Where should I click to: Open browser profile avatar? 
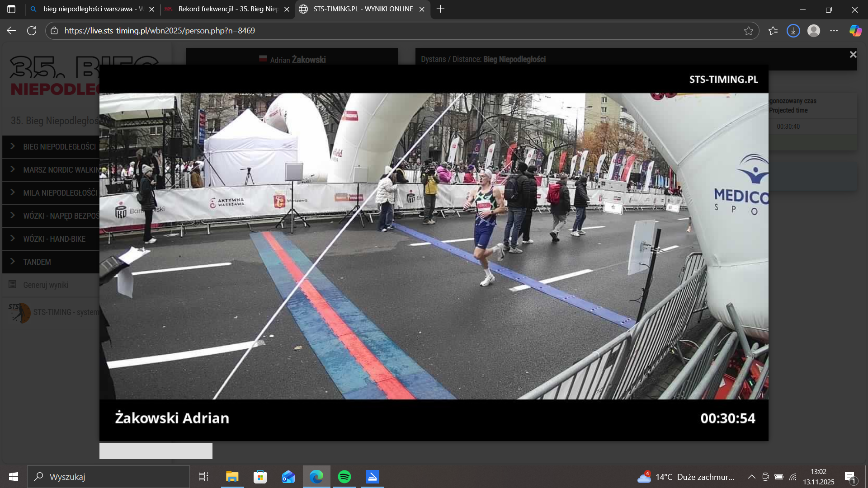click(814, 31)
